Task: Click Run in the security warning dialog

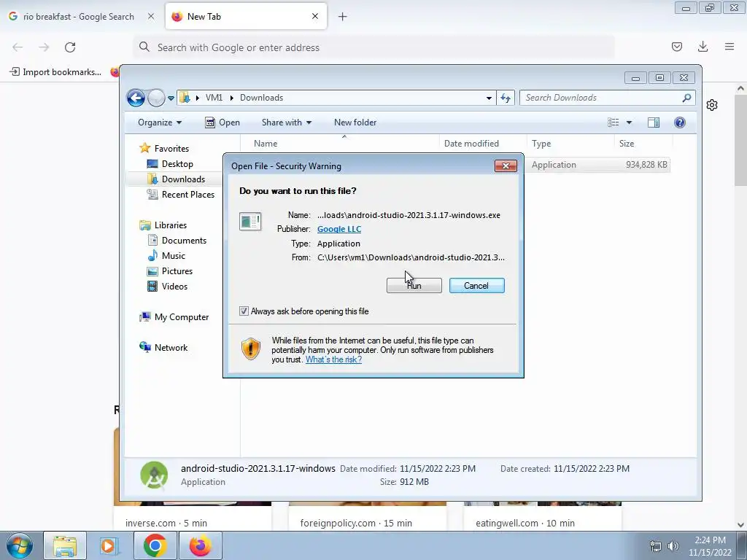Action: click(414, 286)
